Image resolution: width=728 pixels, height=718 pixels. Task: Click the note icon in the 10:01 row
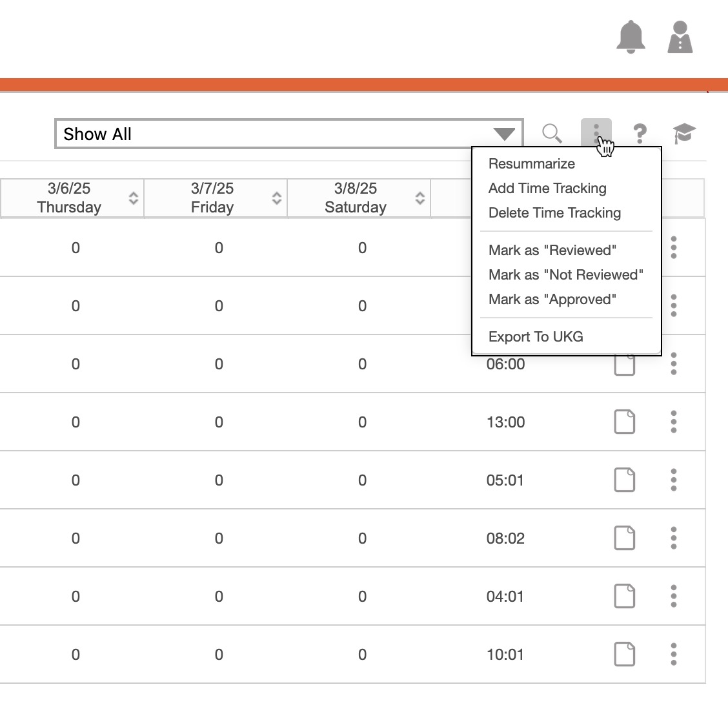[624, 654]
